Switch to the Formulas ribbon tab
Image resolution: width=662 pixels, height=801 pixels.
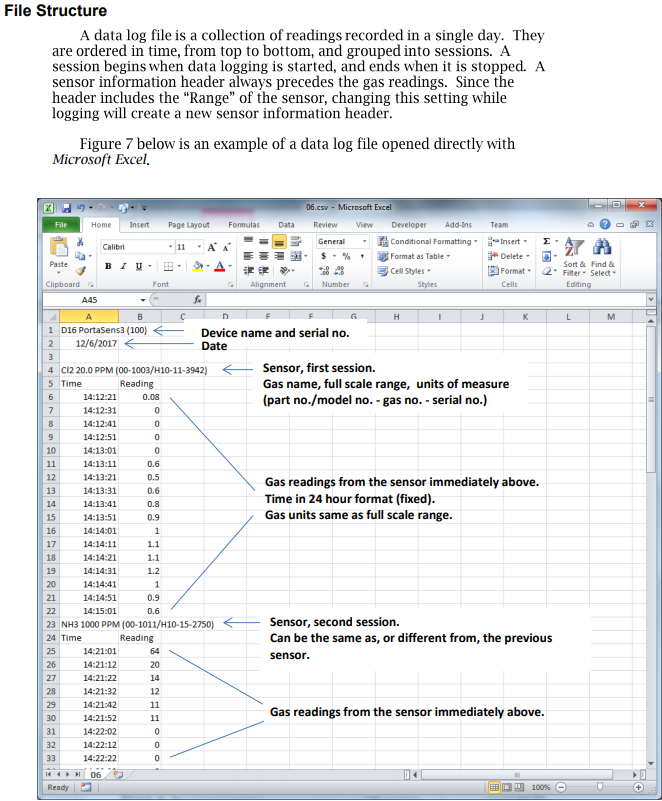coord(244,225)
